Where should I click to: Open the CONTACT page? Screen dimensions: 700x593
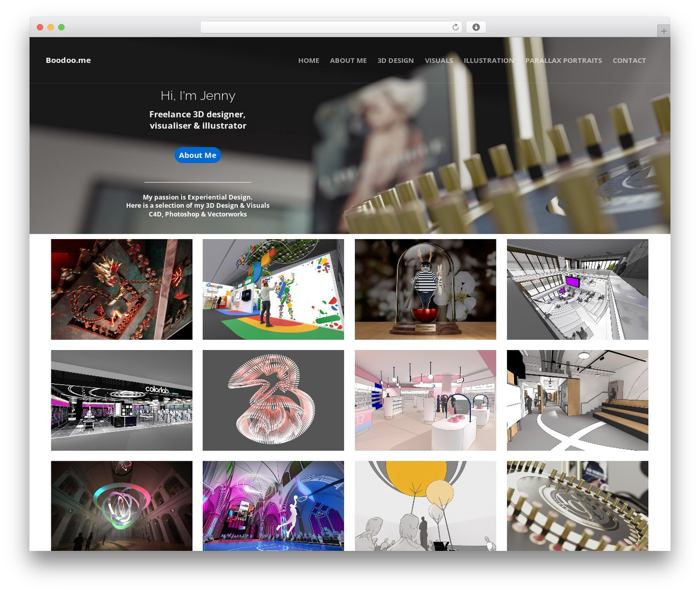(629, 61)
